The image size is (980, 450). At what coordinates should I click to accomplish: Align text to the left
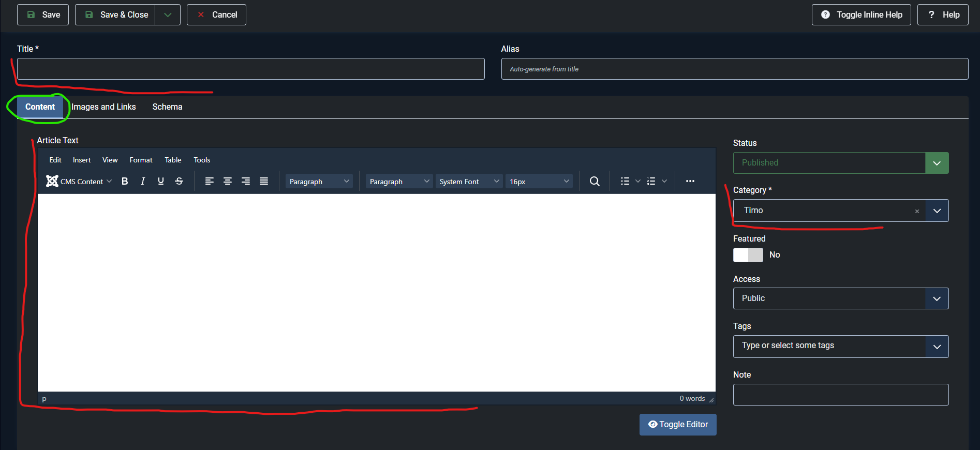pyautogui.click(x=209, y=181)
